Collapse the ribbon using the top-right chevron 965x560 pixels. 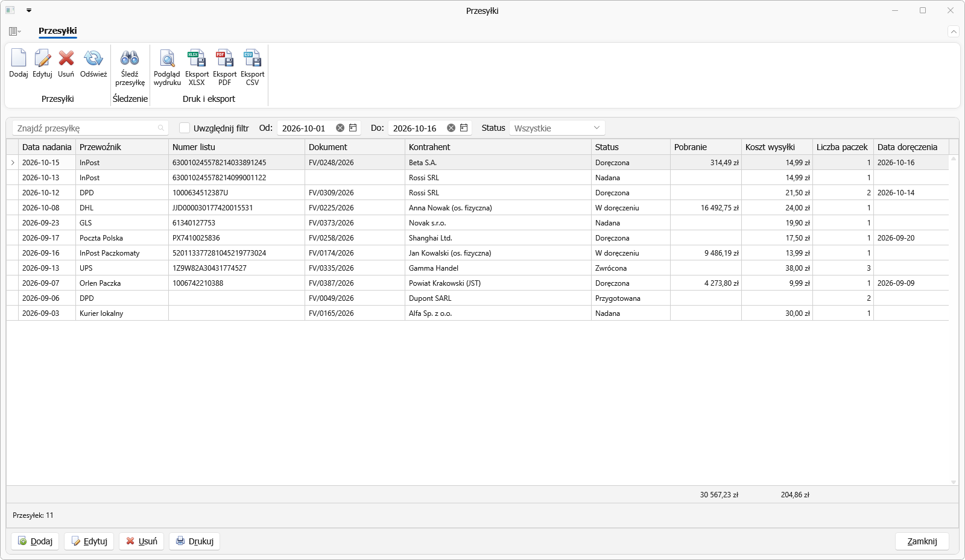pos(954,31)
